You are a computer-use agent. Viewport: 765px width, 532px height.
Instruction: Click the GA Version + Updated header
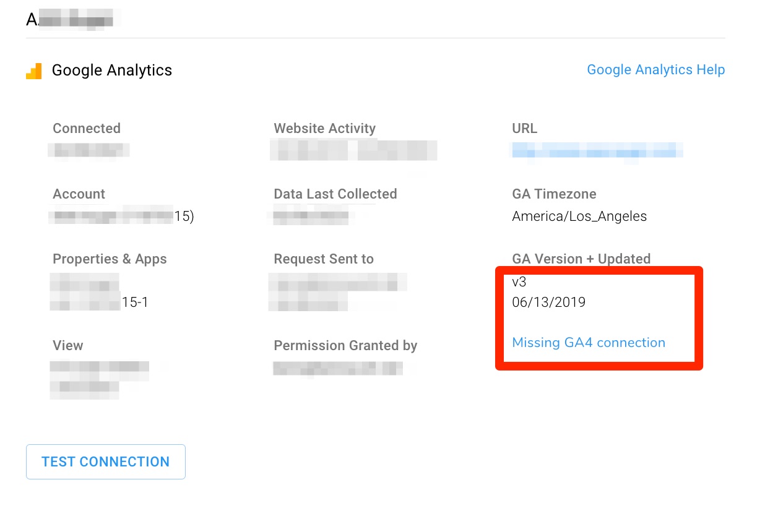[x=581, y=259]
